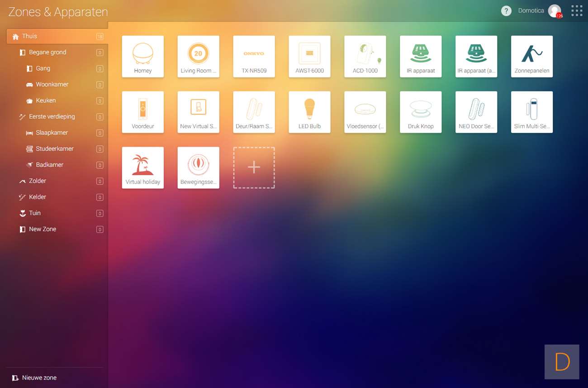588x388 pixels.
Task: Select the Kelder zone
Action: (57, 197)
